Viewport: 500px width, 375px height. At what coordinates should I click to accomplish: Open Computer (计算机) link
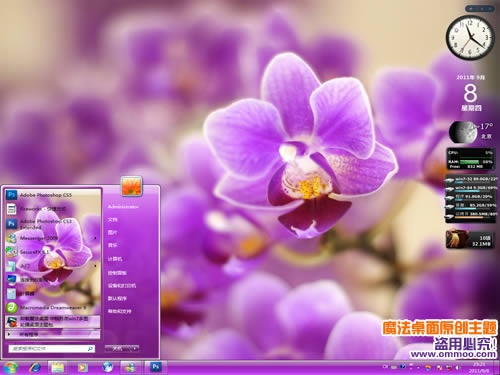[x=115, y=259]
